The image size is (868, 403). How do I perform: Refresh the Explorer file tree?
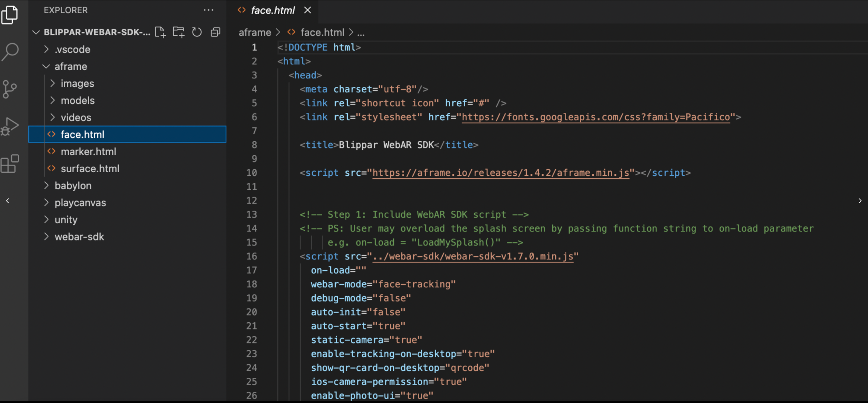(x=197, y=32)
